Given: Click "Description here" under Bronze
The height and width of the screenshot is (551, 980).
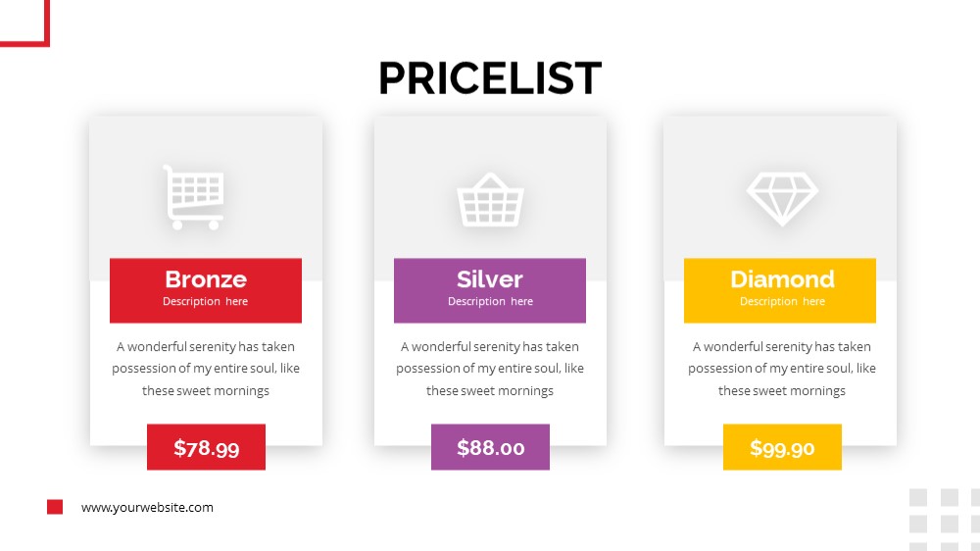Looking at the screenshot, I should tap(205, 301).
